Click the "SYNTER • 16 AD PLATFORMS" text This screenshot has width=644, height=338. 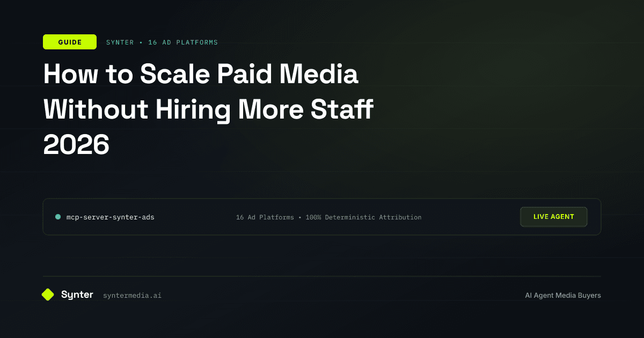(162, 42)
